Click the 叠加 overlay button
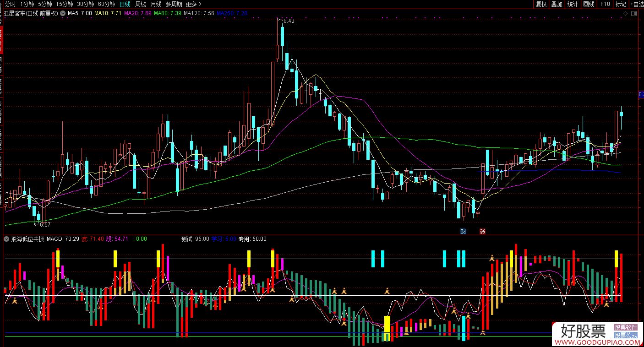This screenshot has width=644, height=347. click(x=557, y=4)
